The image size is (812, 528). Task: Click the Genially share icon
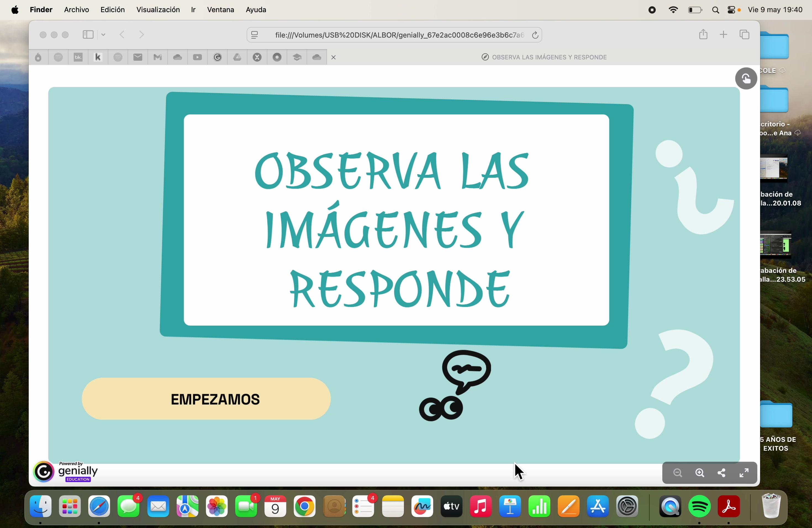722,473
